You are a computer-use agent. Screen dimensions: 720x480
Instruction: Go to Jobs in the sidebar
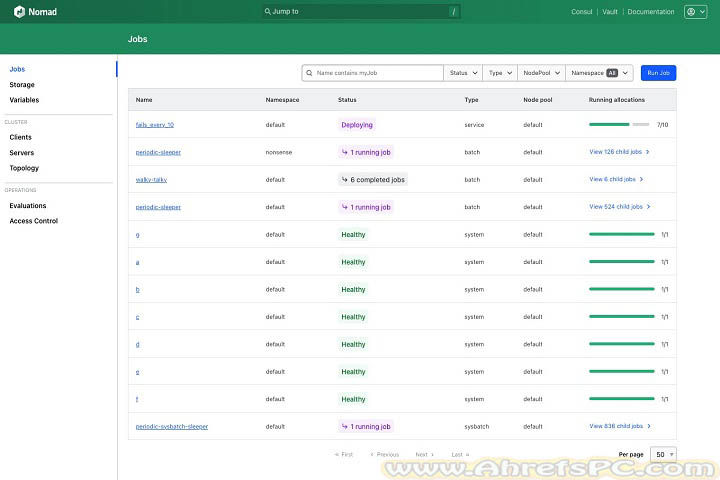[17, 69]
